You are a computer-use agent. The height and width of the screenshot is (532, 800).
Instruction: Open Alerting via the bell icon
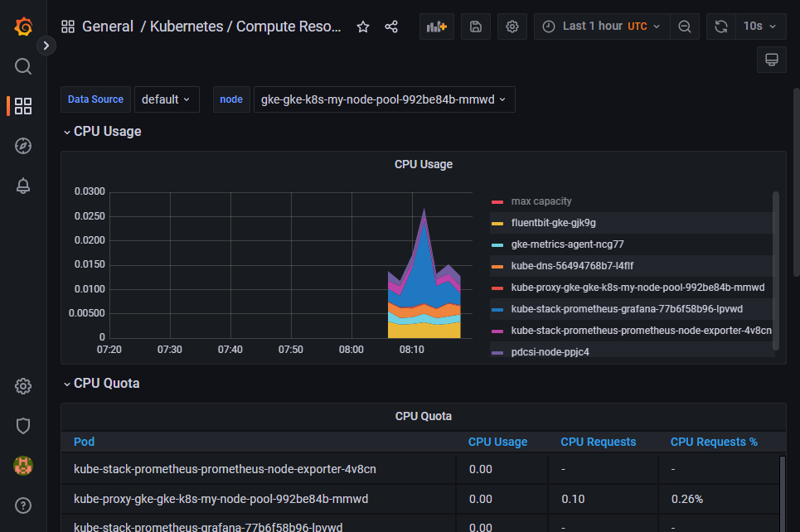(22, 186)
